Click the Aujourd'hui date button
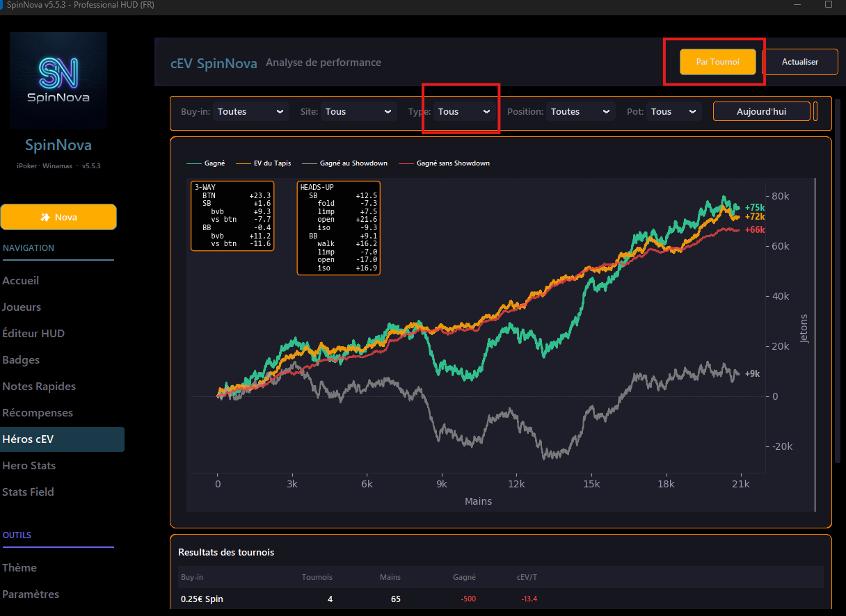The width and height of the screenshot is (846, 616). pyautogui.click(x=762, y=111)
